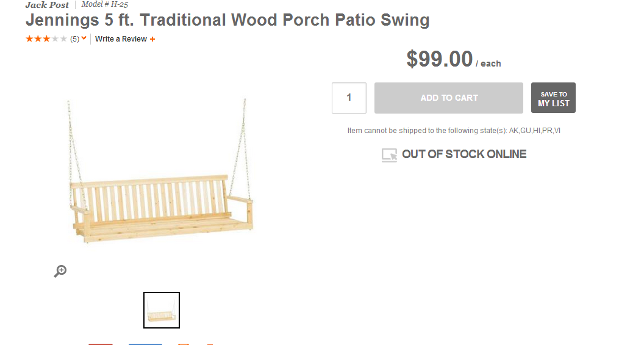Click the Jack Post brand name

point(47,5)
